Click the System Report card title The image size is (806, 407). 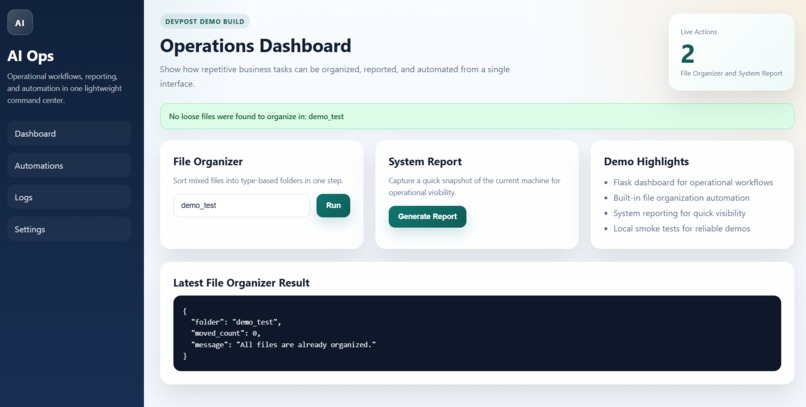(x=425, y=161)
